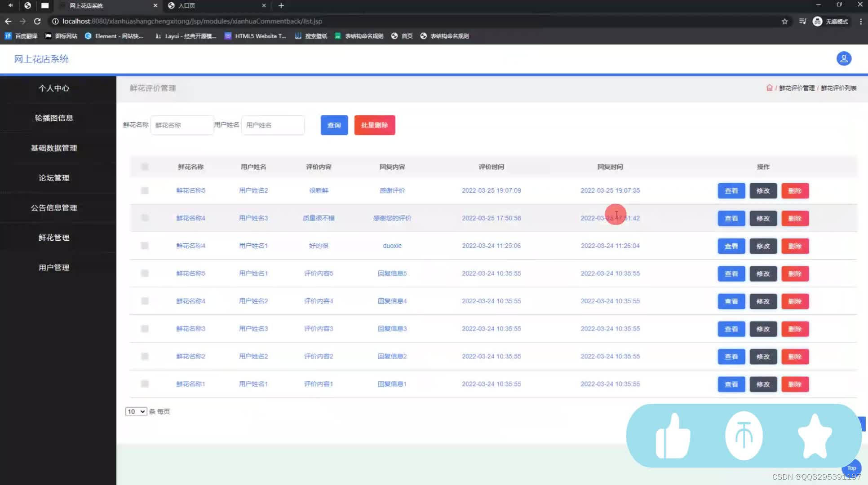Screen dimensions: 868x485
Task: Click the browser address bar URL
Action: coord(192,21)
